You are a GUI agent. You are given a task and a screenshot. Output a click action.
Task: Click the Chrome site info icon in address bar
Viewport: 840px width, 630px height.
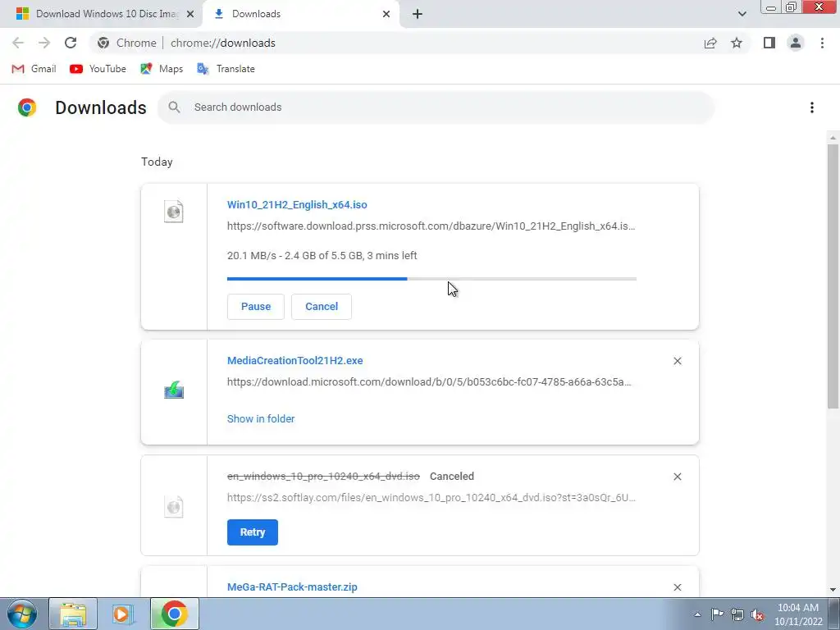[x=103, y=43]
